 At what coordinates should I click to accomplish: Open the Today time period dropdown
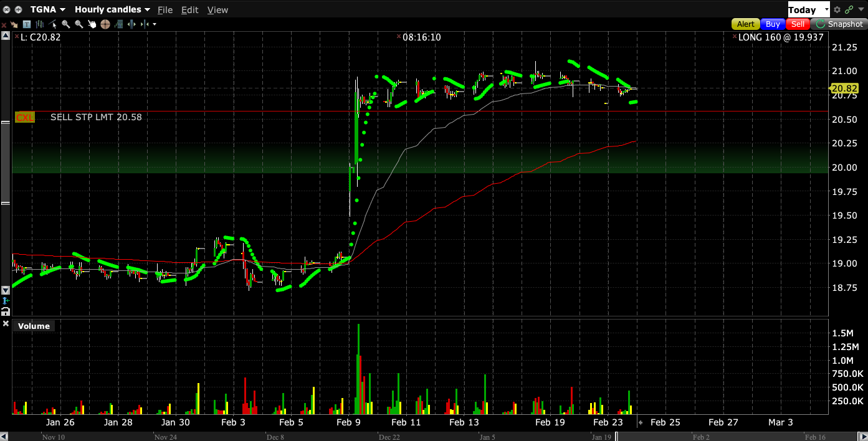pyautogui.click(x=808, y=10)
